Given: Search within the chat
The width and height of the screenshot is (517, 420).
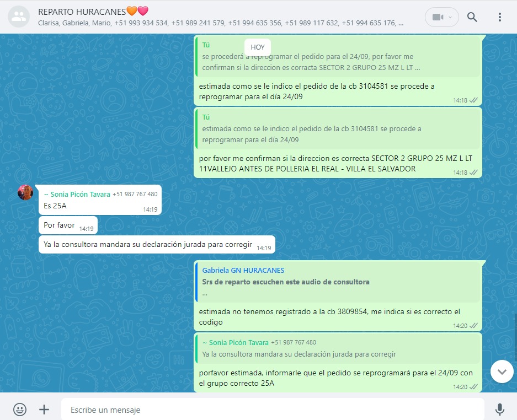Looking at the screenshot, I should point(472,17).
